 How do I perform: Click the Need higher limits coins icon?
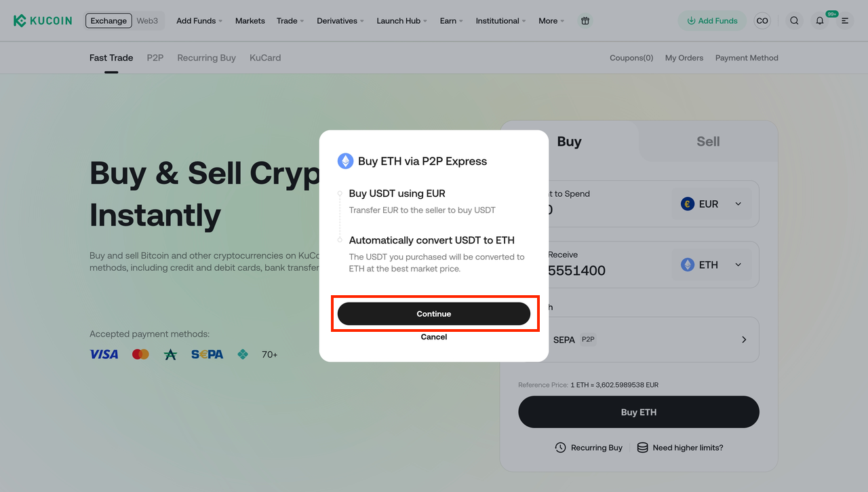click(642, 448)
